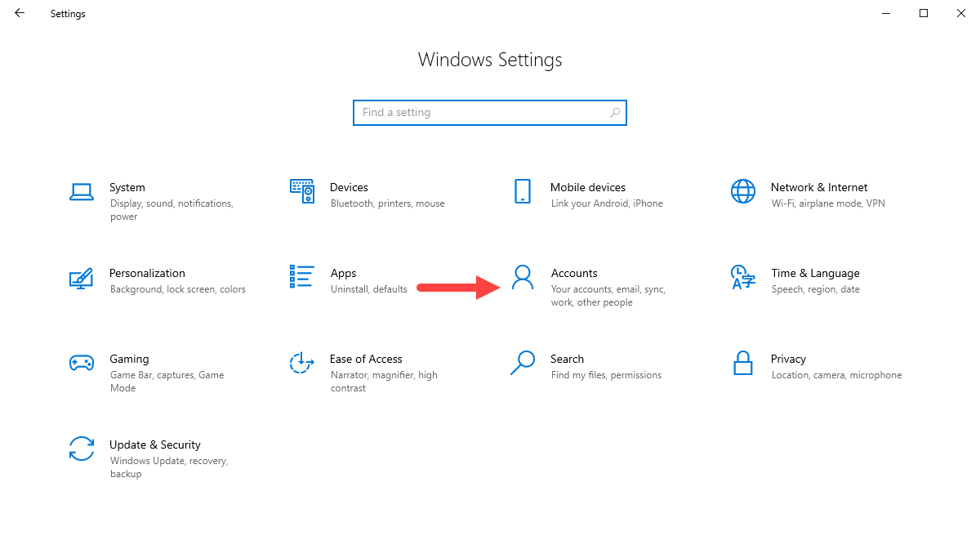Click the Mobile devices phone icon

523,191
